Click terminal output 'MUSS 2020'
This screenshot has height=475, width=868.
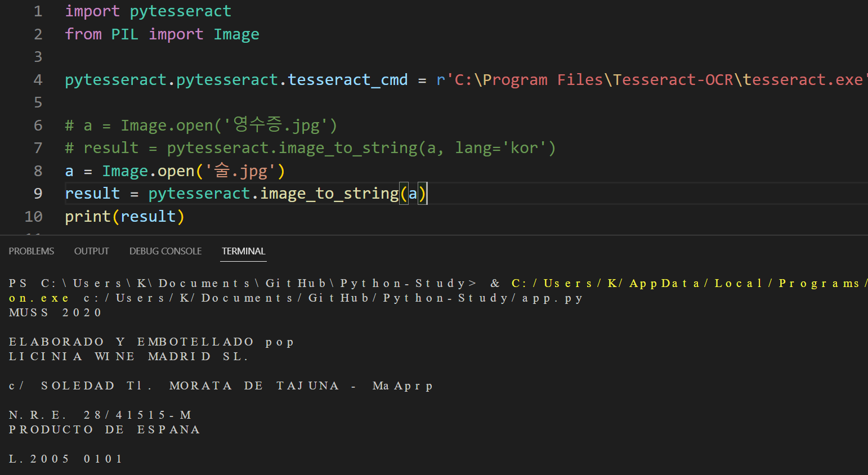55,313
